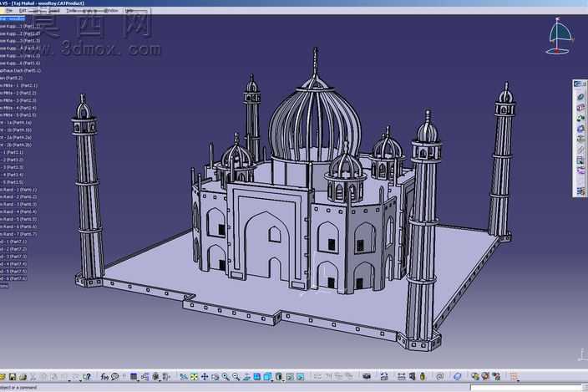Expand the view mode dropdown arrow
Screen dimensions: 588x392
(x=272, y=381)
